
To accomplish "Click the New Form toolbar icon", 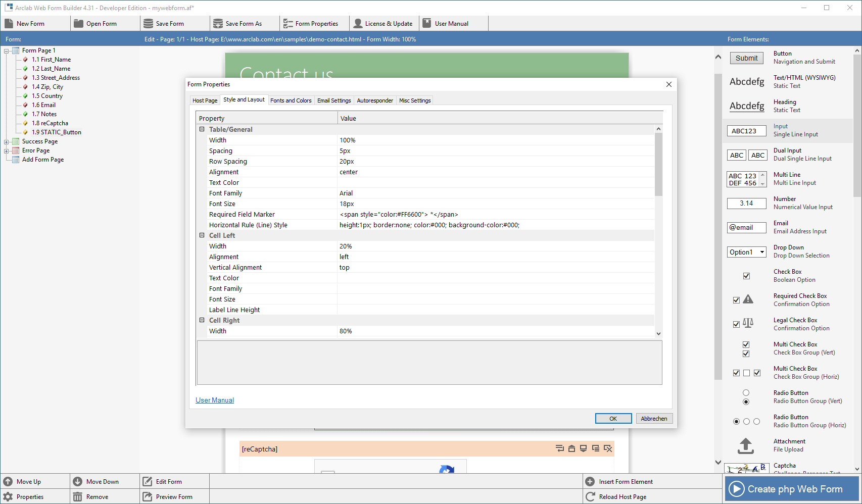I will (x=9, y=24).
